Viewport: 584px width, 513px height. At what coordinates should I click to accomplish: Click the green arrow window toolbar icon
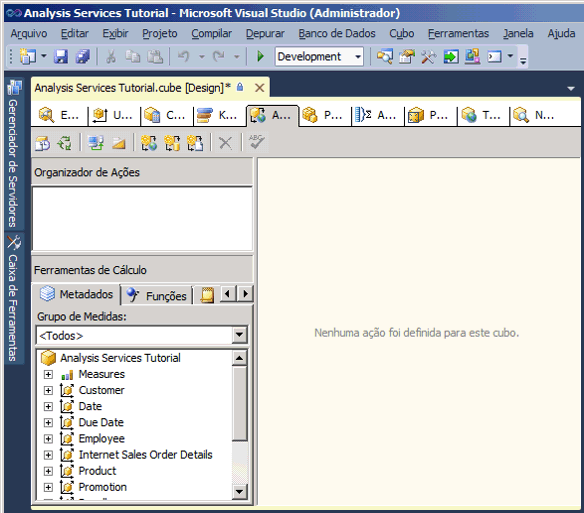(451, 57)
